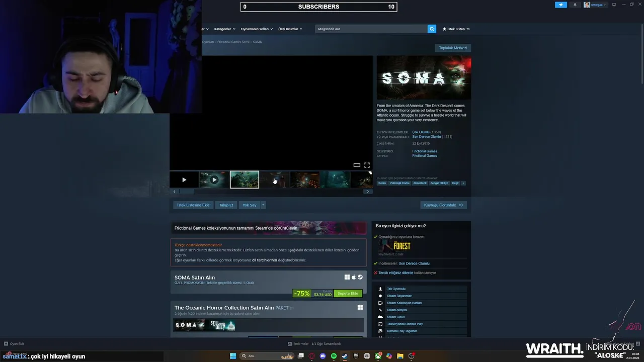The width and height of the screenshot is (644, 362).
Task: Open the Windows Start button
Action: (x=233, y=356)
